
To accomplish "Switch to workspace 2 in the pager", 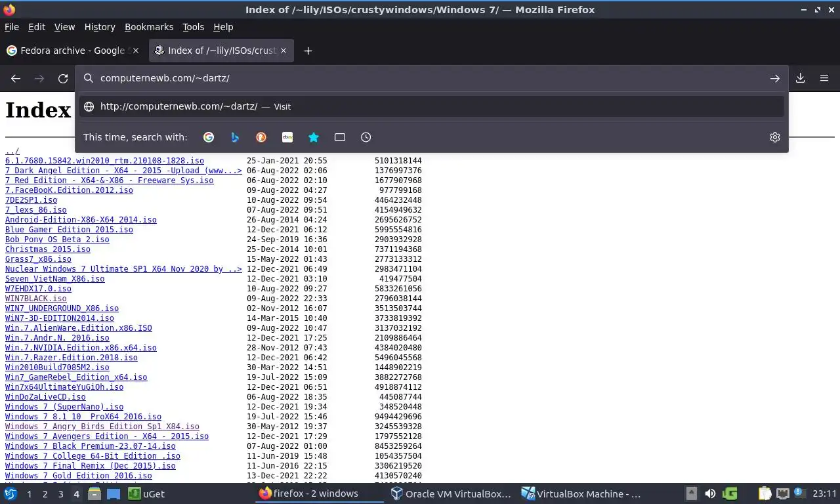I will [x=45, y=494].
